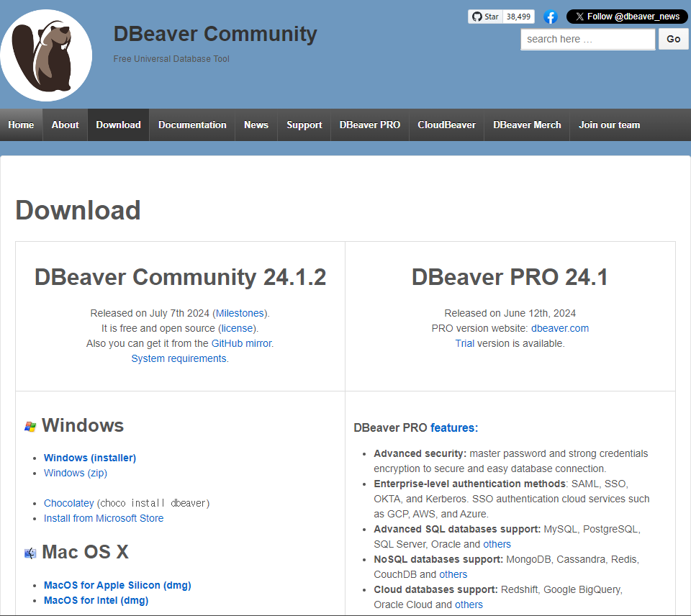Open the Chocolatey link
Image resolution: width=691 pixels, height=616 pixels.
69,503
